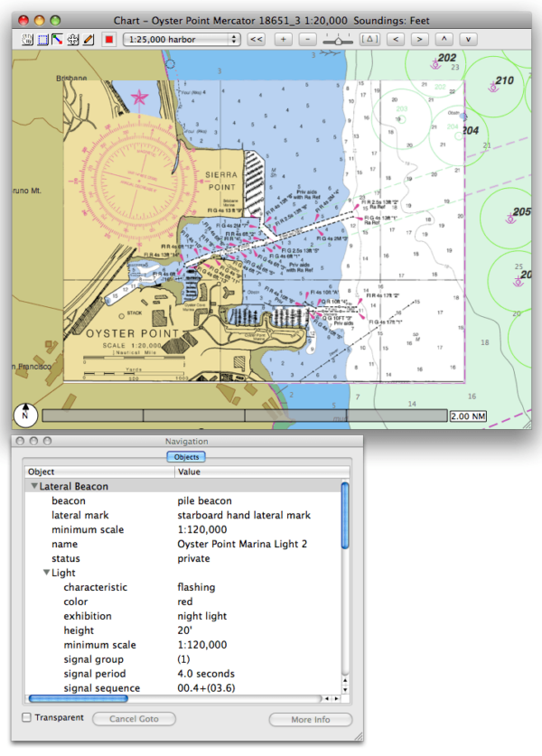Collapse the Lateral Beacon tree group

[34, 486]
